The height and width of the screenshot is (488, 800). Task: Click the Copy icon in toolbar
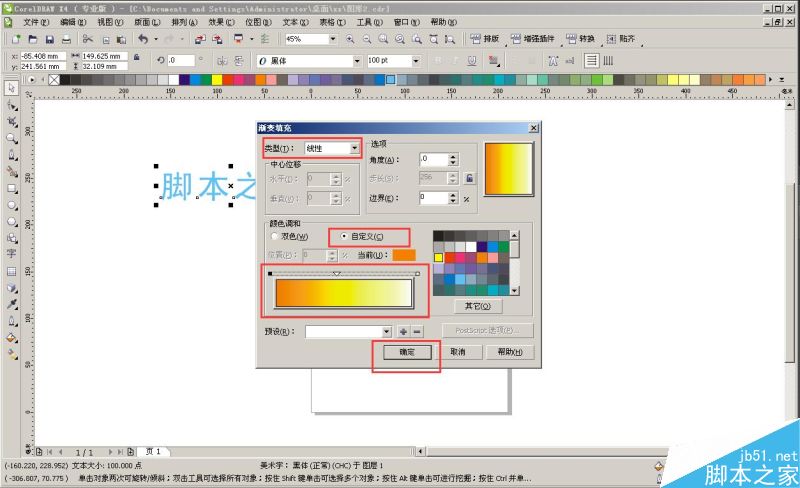106,39
